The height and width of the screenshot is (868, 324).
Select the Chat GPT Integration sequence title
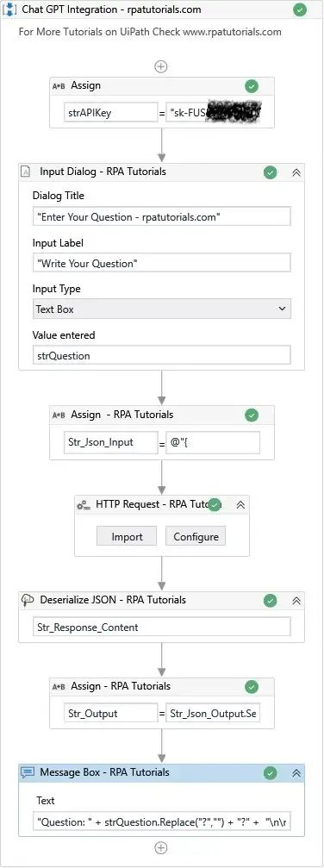tap(111, 10)
